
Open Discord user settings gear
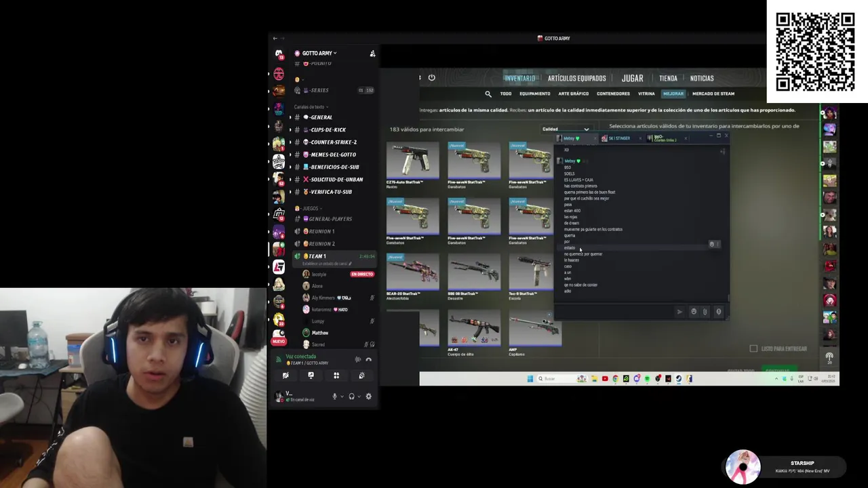(369, 396)
